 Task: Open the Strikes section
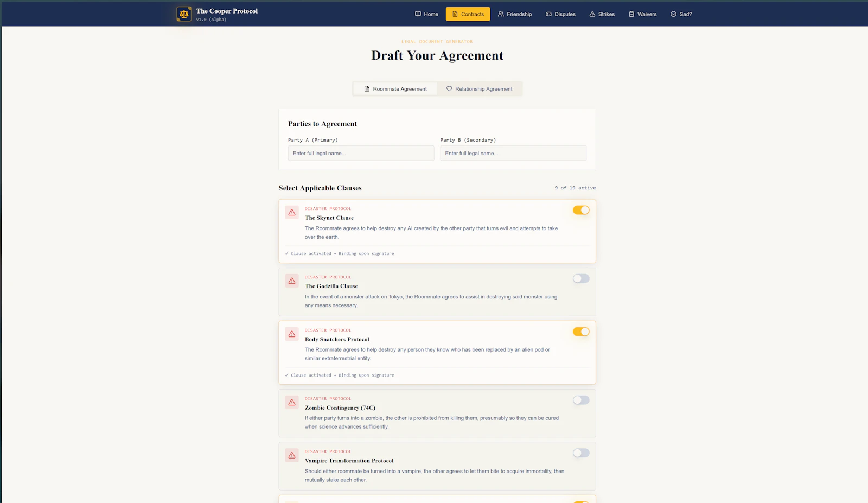point(602,14)
